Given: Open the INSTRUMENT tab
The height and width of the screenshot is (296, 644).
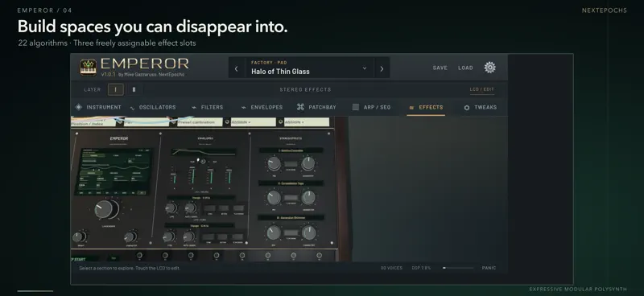Looking at the screenshot, I should [98, 107].
